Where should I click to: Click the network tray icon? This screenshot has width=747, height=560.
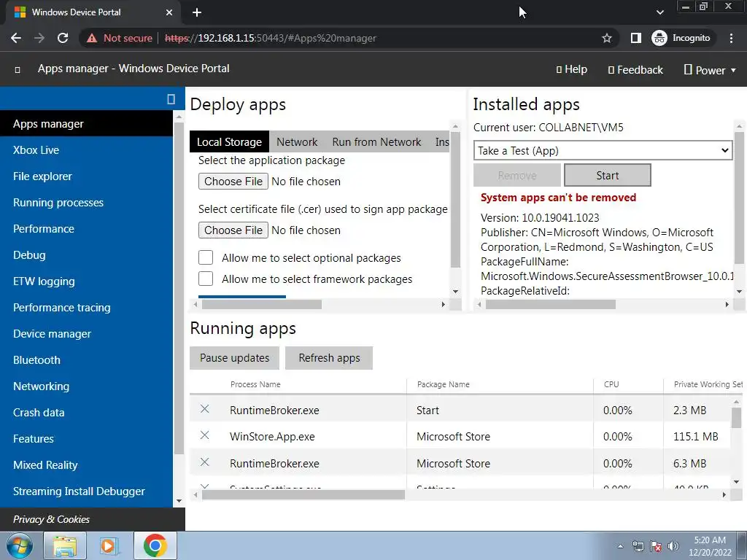[638, 546]
